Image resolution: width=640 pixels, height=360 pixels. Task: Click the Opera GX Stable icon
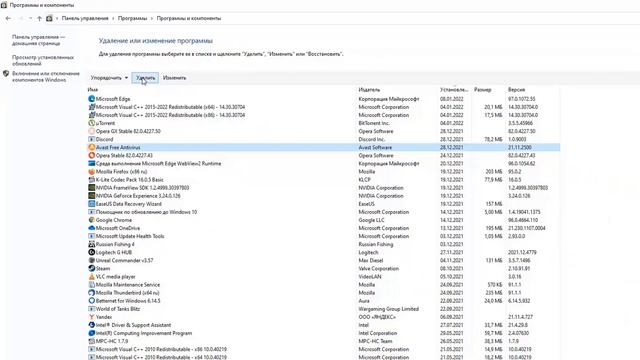(x=91, y=131)
